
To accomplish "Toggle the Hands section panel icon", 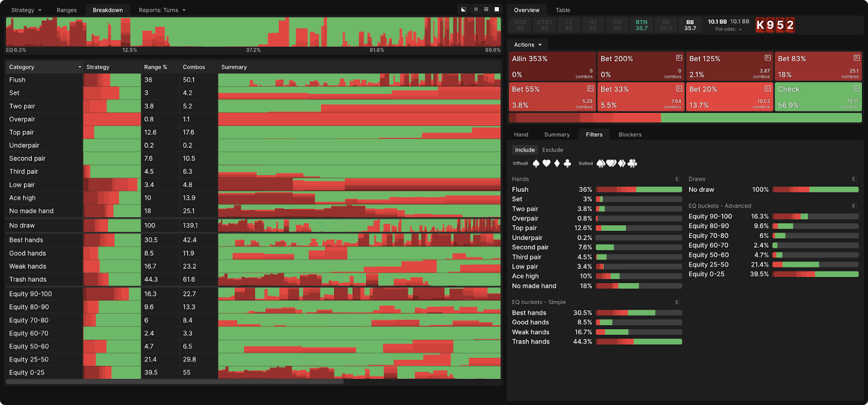I will (678, 179).
